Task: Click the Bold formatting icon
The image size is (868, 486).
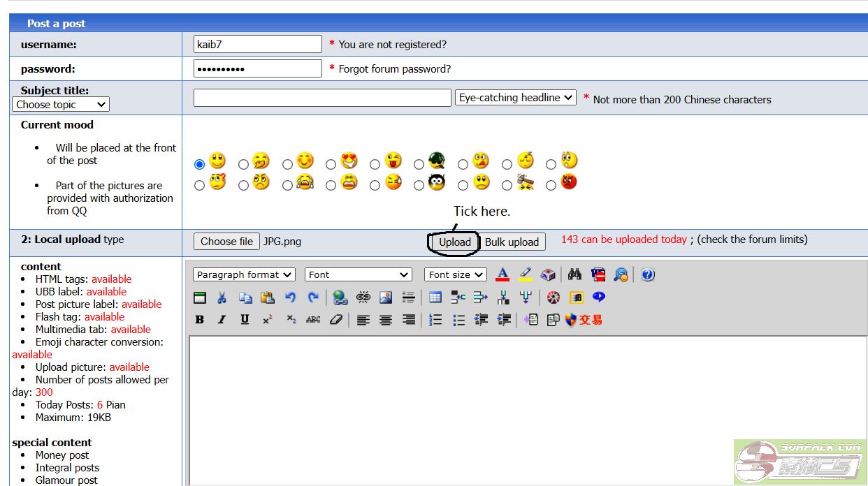Action: pyautogui.click(x=200, y=319)
